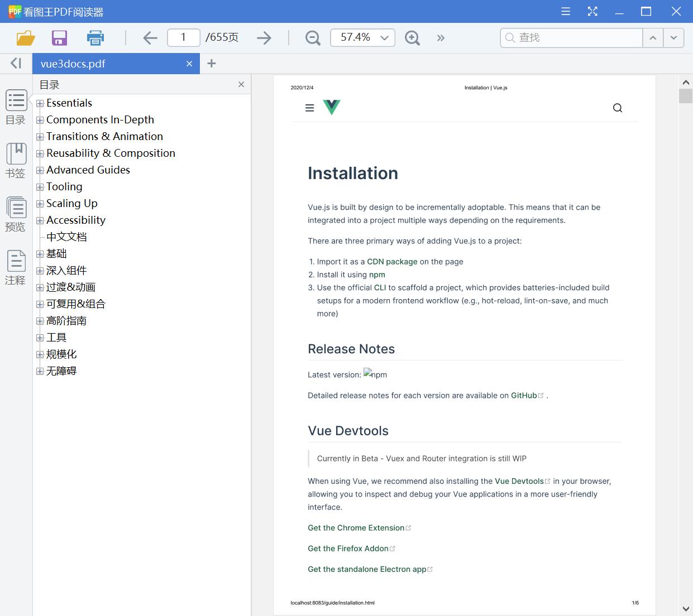Open the zoom percentage dropdown
This screenshot has height=616, width=693.
click(x=384, y=37)
